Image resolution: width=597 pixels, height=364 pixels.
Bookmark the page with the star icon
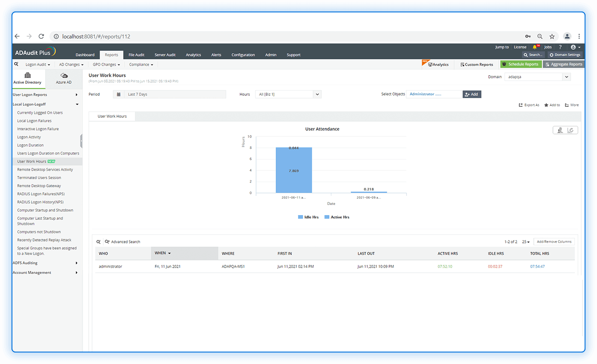point(552,36)
